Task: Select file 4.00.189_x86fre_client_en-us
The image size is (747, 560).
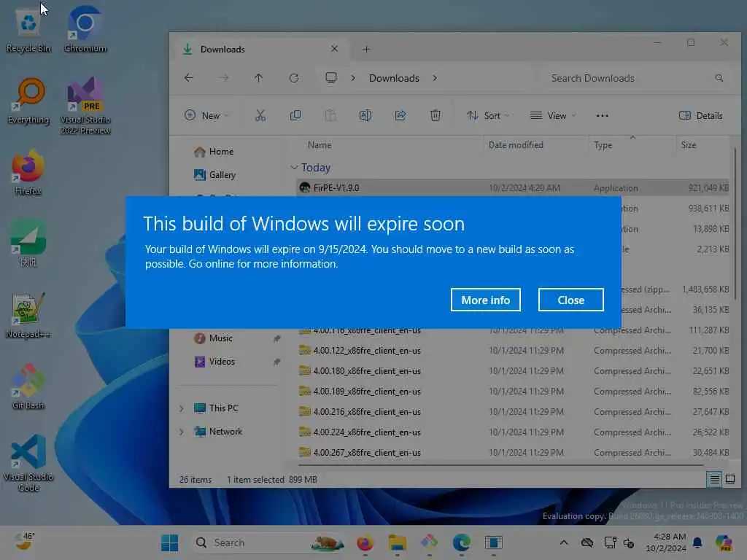Action: pos(513,392)
